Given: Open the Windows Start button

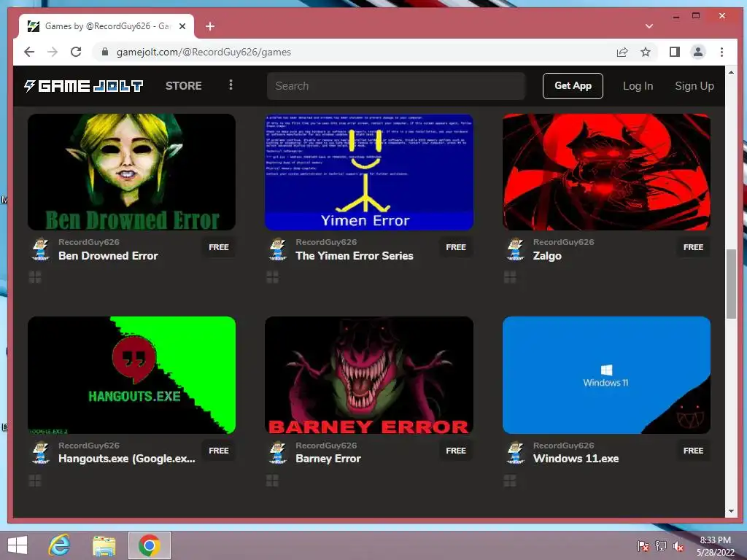Looking at the screenshot, I should pos(18,545).
